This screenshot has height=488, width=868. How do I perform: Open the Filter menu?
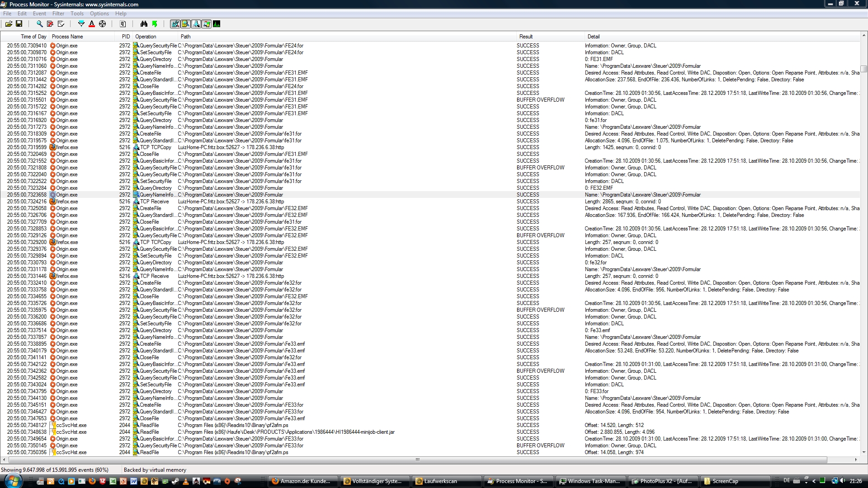click(58, 14)
